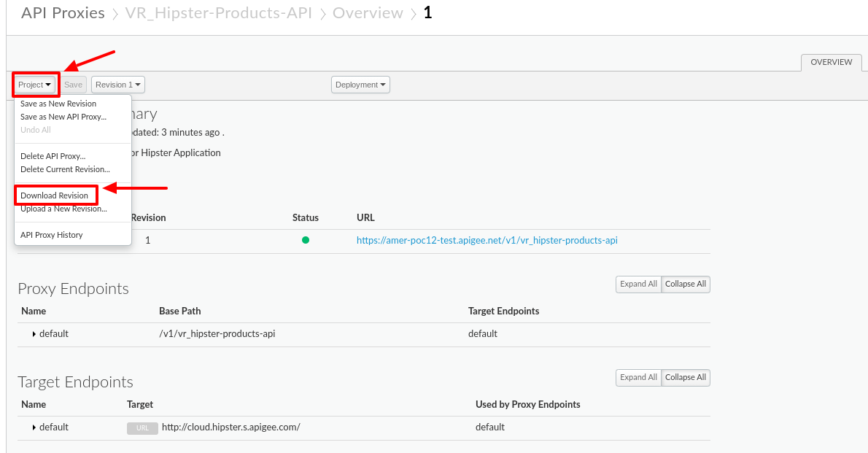Open the Project dropdown menu
Viewport: 868px width, 453px height.
tap(35, 85)
